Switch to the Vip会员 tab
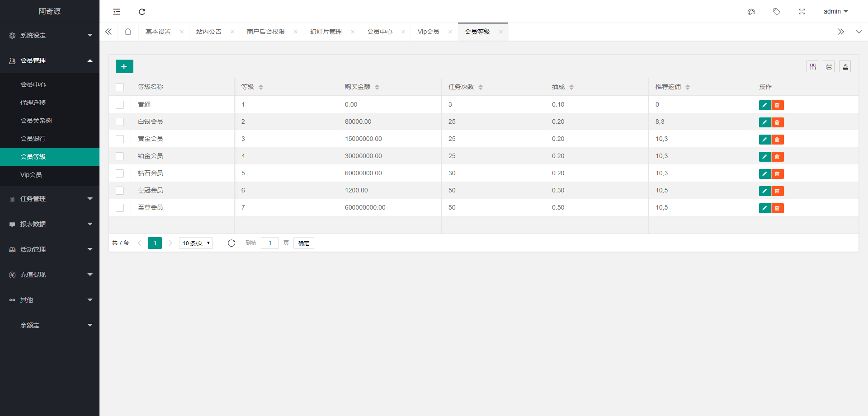Image resolution: width=868 pixels, height=416 pixels. pos(428,32)
